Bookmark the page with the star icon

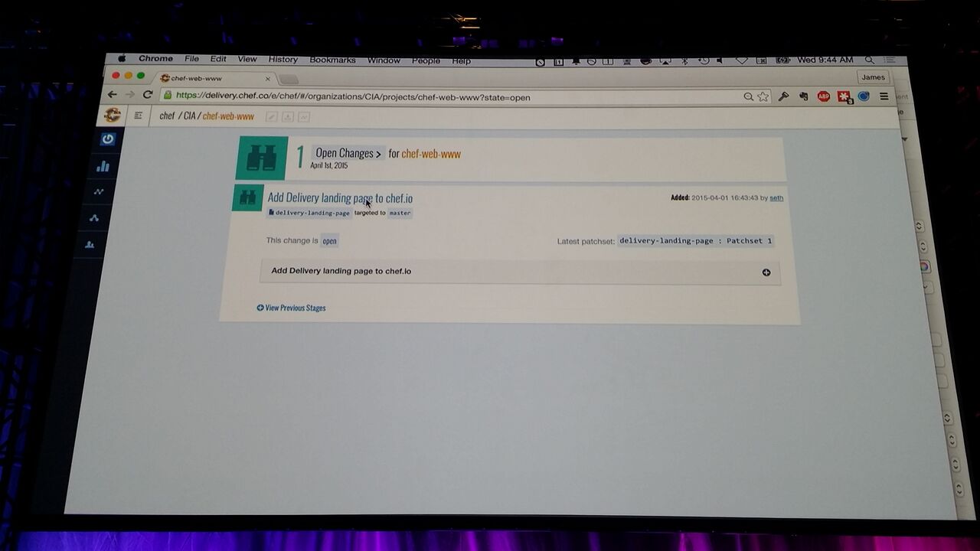point(763,96)
